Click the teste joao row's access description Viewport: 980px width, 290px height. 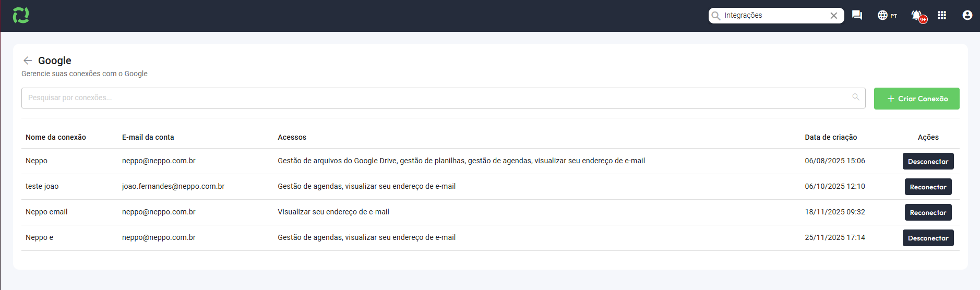pos(366,186)
